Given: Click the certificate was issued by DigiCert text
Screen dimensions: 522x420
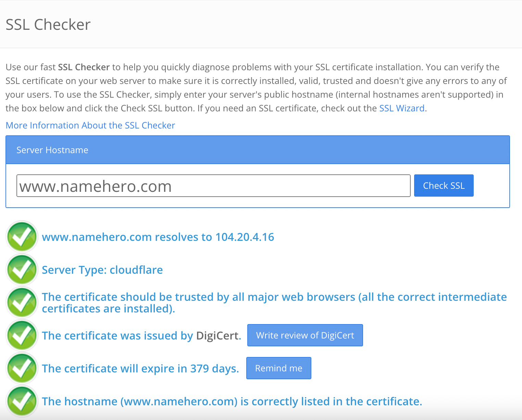Looking at the screenshot, I should 141,336.
